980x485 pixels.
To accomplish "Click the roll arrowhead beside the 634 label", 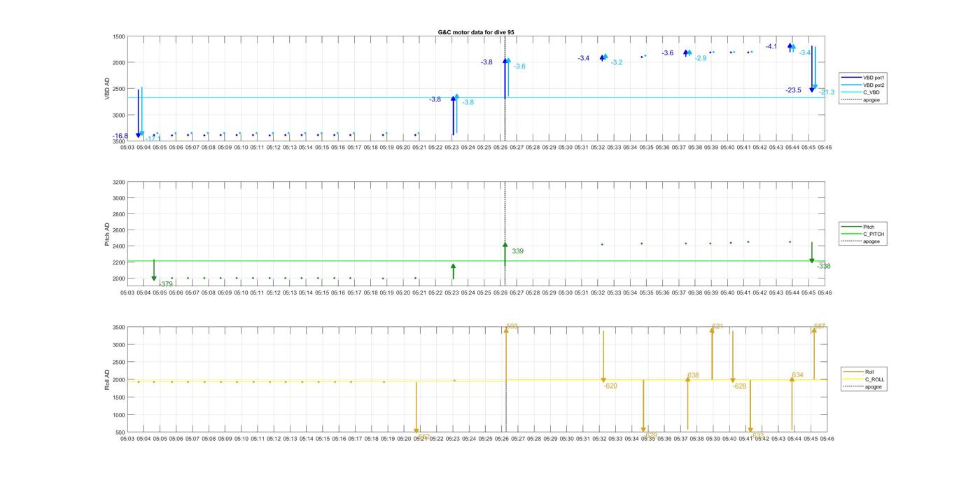I will [x=792, y=379].
